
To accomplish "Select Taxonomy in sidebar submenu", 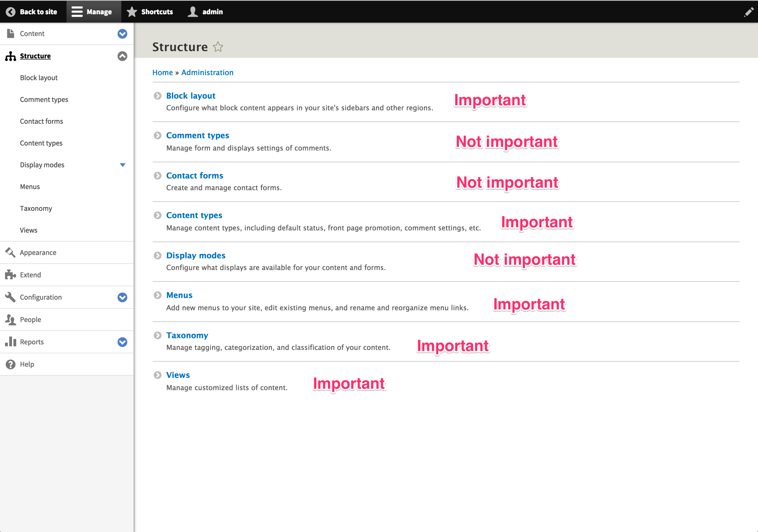I will click(x=36, y=208).
